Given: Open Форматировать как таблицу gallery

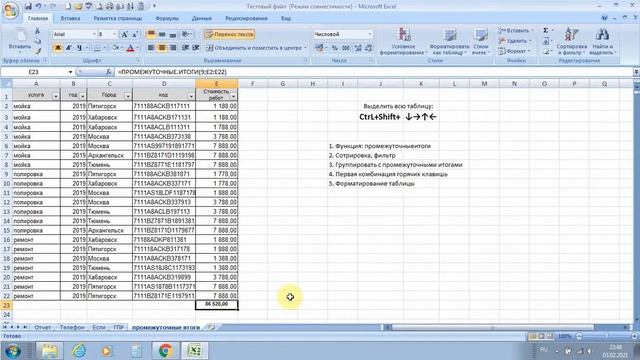Looking at the screenshot, I should pyautogui.click(x=449, y=42).
